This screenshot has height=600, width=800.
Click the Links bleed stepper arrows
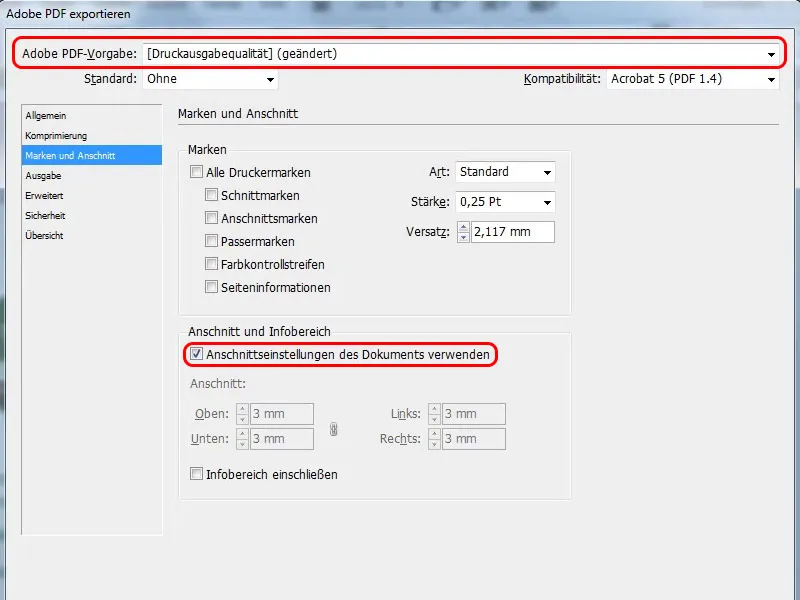pyautogui.click(x=434, y=414)
